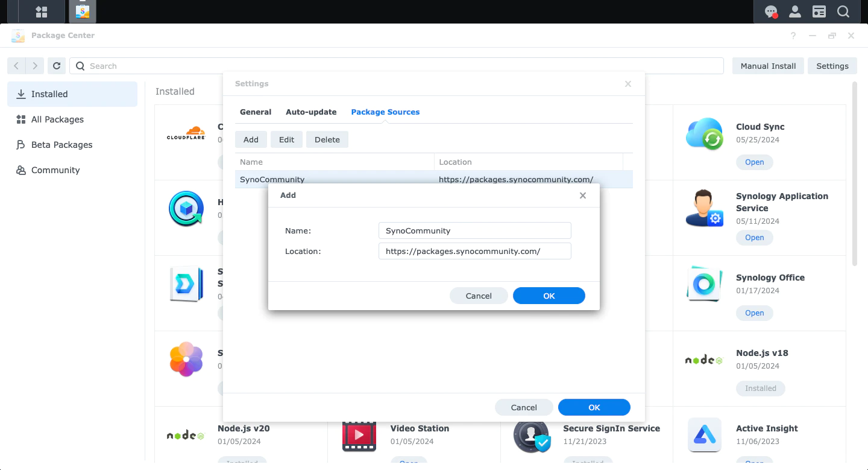
Task: Click the Node.js v18 package title
Action: point(762,353)
